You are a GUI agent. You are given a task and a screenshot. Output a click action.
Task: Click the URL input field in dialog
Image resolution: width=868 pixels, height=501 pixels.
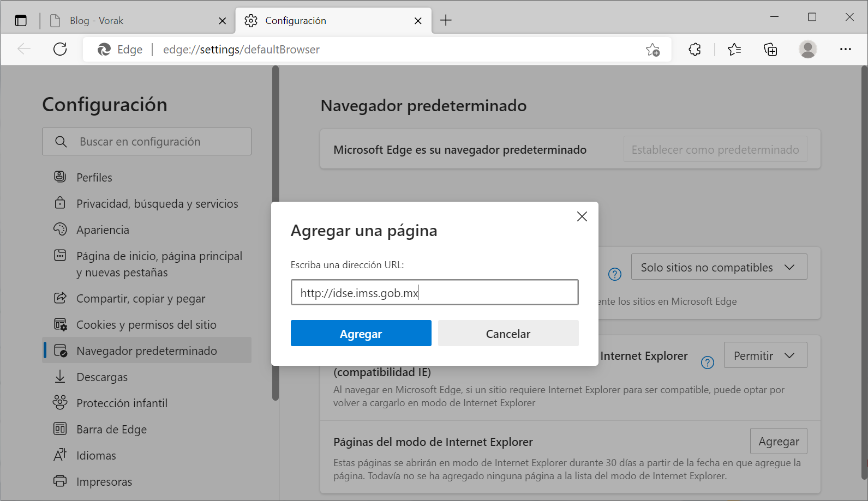435,292
